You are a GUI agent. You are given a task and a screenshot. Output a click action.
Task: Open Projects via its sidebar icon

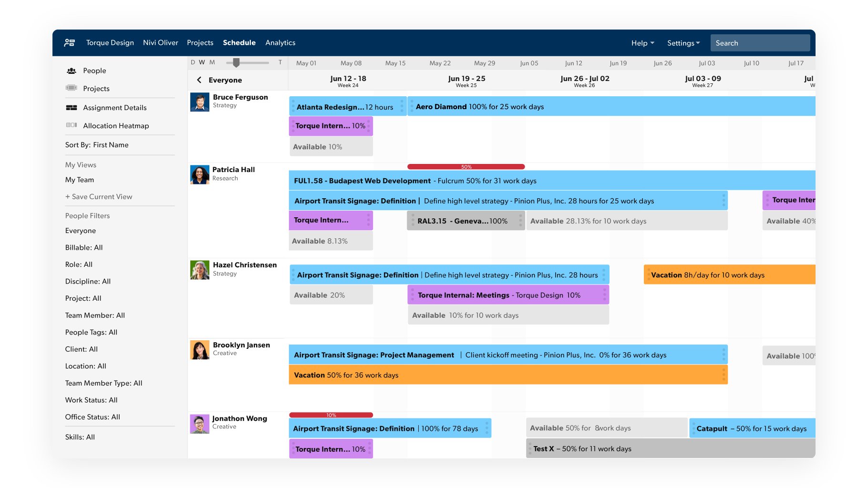(71, 88)
